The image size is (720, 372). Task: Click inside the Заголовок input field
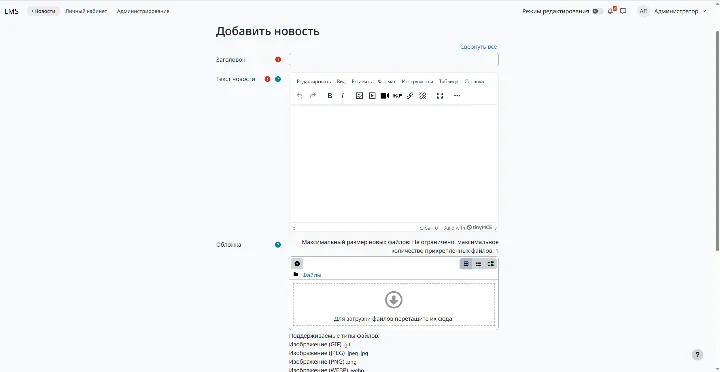(394, 59)
